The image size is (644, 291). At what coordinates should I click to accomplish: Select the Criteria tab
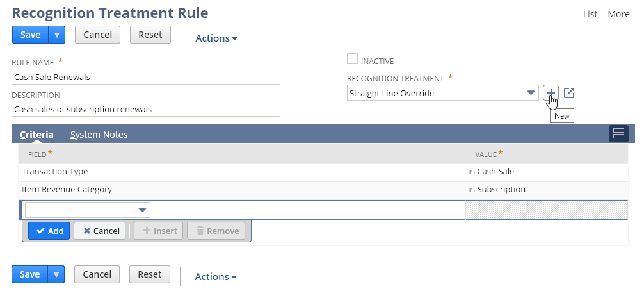36,135
